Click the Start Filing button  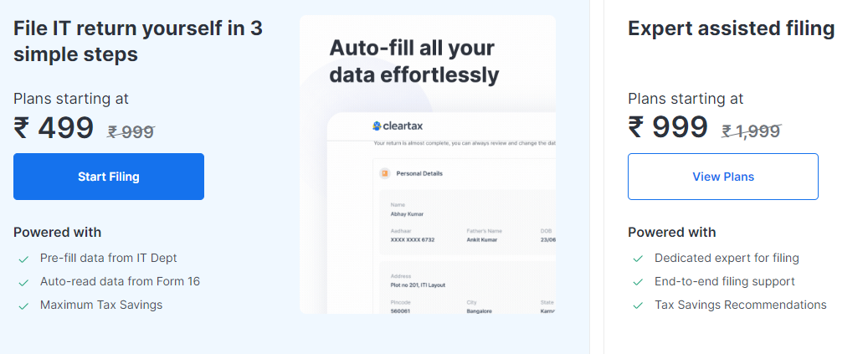[109, 177]
